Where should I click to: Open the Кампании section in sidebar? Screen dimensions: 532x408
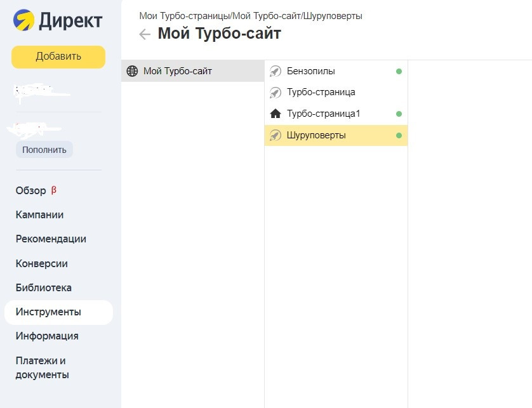point(39,215)
